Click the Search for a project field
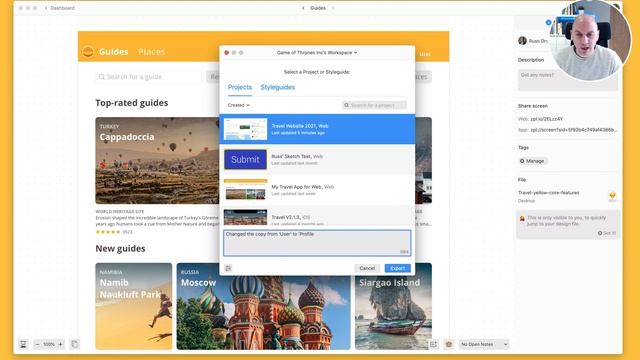The image size is (640, 360). tap(375, 105)
